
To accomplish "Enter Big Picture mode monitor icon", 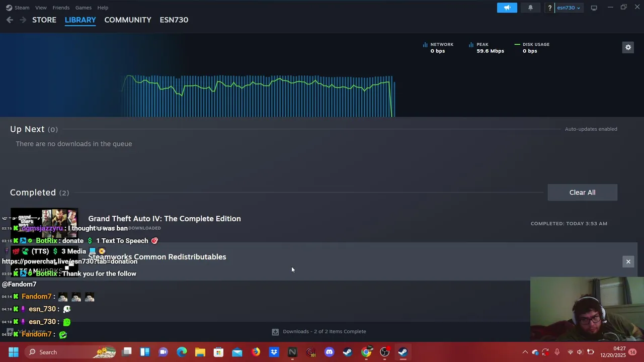I will coord(594,8).
